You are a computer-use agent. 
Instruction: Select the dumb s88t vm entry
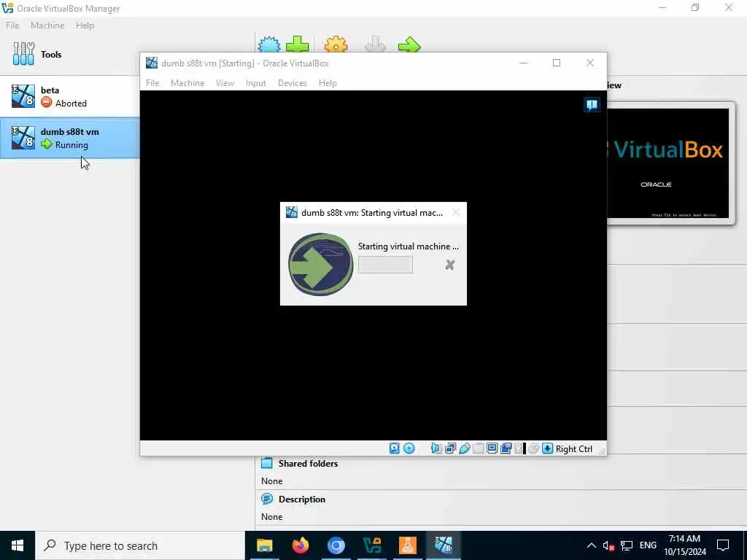[69, 138]
